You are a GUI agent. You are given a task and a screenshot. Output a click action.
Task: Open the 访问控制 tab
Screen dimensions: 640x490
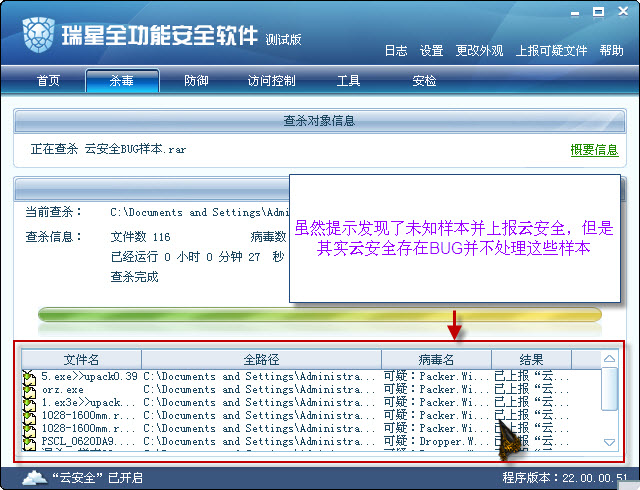[271, 80]
